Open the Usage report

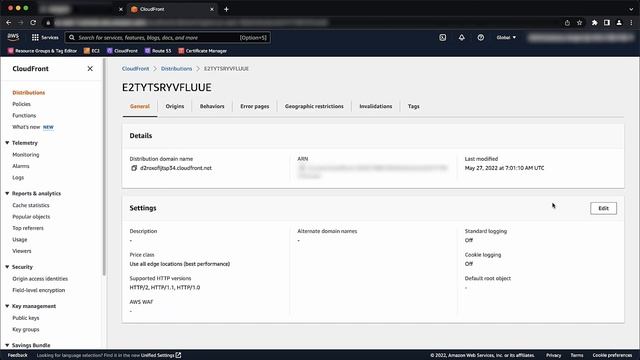(x=20, y=240)
